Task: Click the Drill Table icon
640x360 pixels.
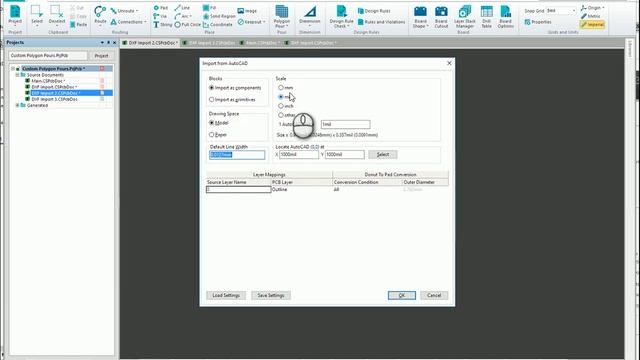Action: [486, 16]
